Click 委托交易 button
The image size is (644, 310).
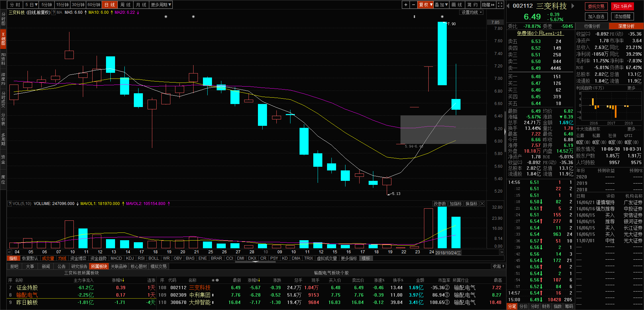coord(596,6)
